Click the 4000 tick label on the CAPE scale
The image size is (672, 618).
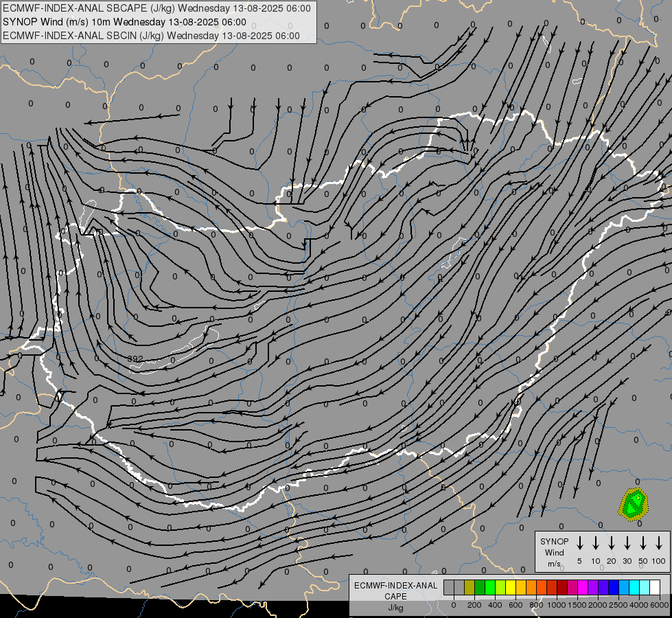[x=639, y=605]
